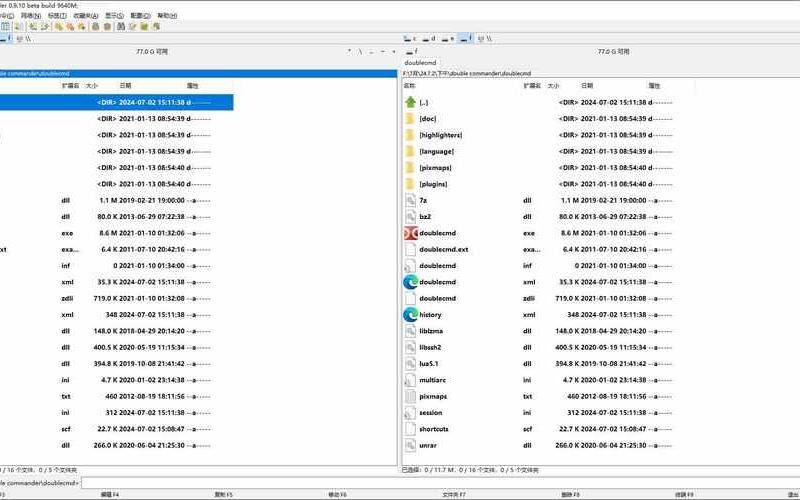The height and width of the screenshot is (500, 800).
Task: Sort right panel by 日期 column
Action: click(587, 86)
